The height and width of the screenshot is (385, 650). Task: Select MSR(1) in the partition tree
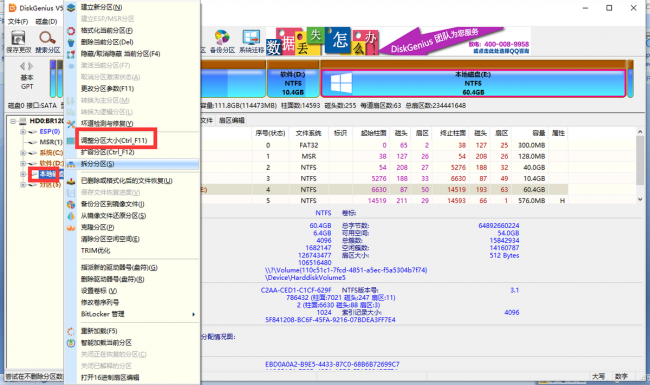coord(51,142)
